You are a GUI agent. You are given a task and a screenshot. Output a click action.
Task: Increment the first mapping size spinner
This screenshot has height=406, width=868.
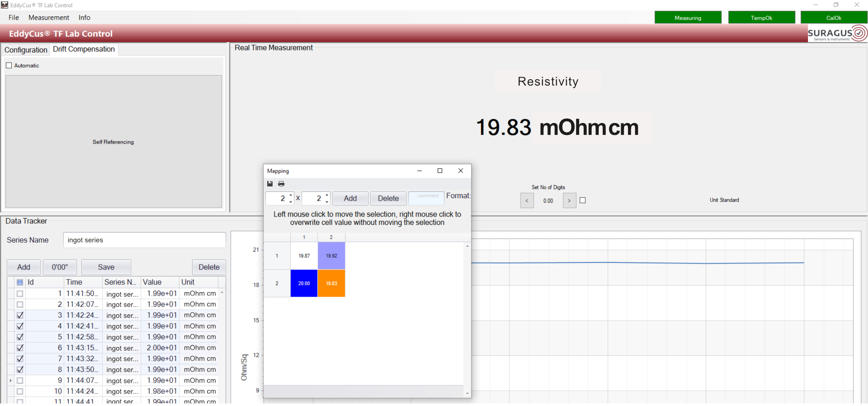click(x=291, y=195)
